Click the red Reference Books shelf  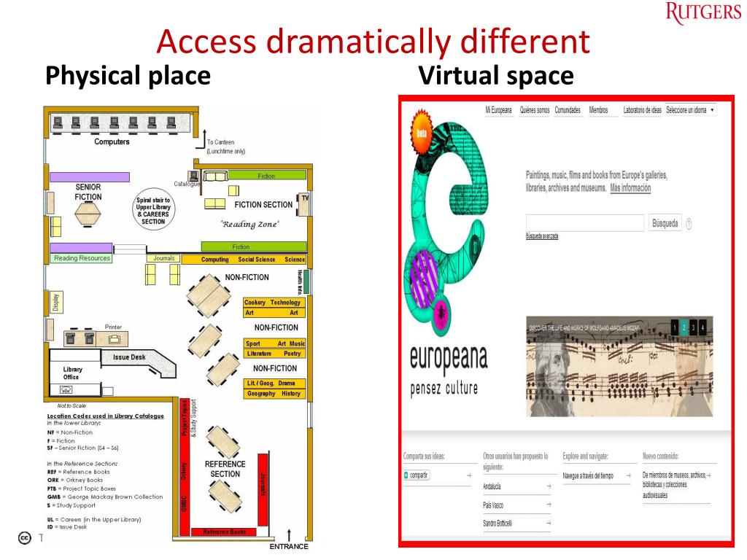pos(224,532)
